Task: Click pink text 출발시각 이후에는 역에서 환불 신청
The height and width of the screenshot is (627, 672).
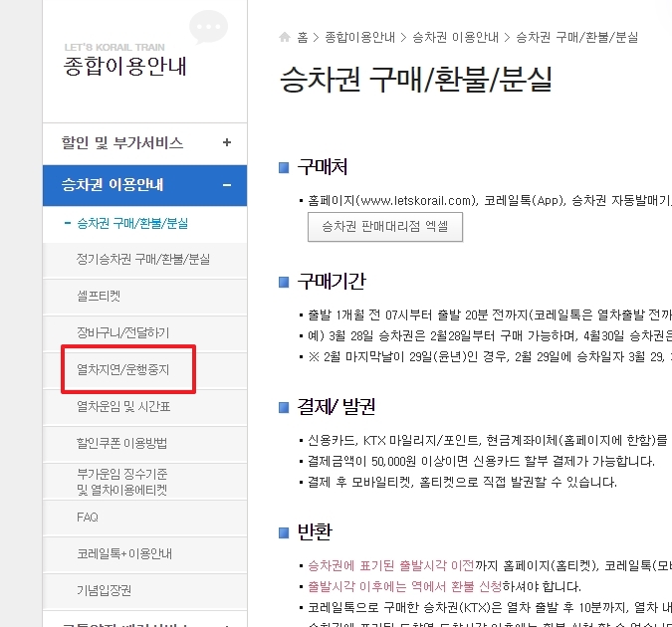Action: pyautogui.click(x=404, y=587)
